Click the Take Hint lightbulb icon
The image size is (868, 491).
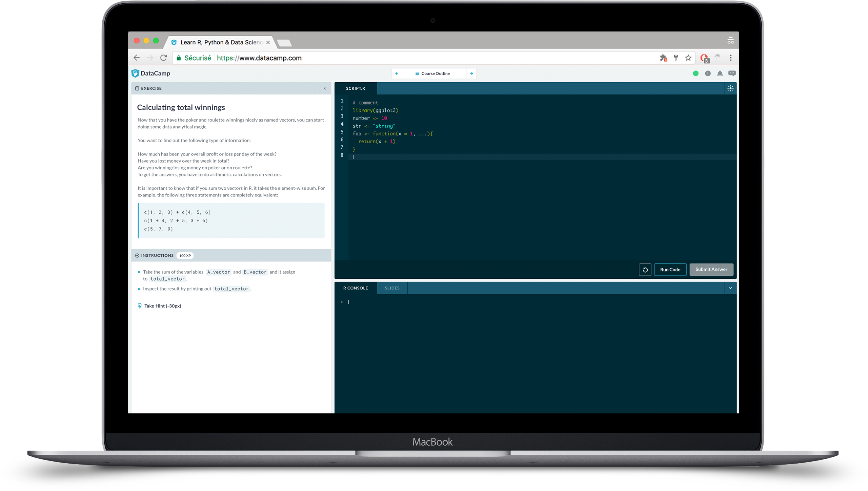(x=139, y=305)
